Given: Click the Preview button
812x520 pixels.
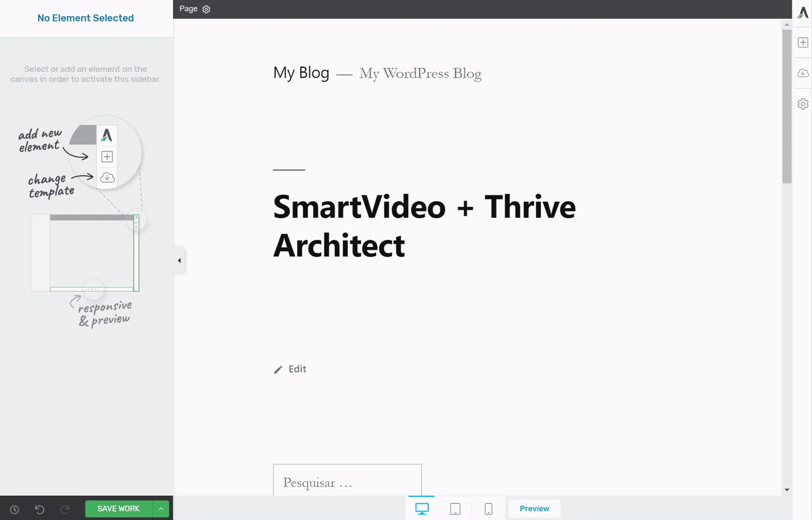Looking at the screenshot, I should 535,509.
